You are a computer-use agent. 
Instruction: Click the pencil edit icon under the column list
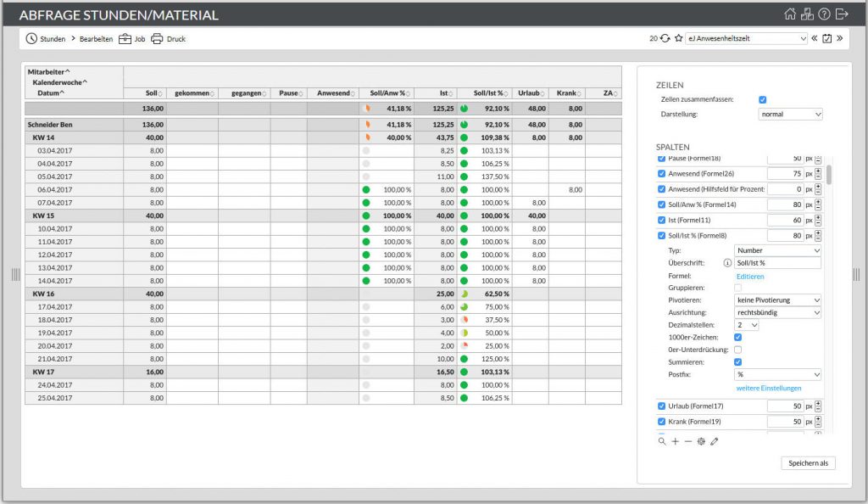[x=715, y=441]
